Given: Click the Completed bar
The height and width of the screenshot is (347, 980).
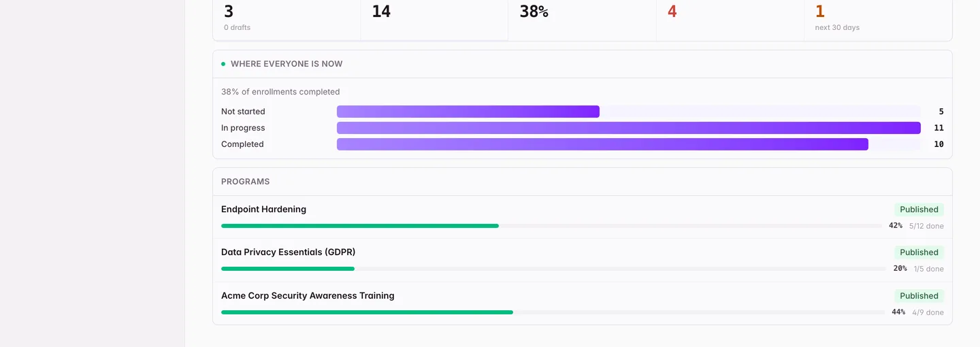Looking at the screenshot, I should tap(602, 144).
